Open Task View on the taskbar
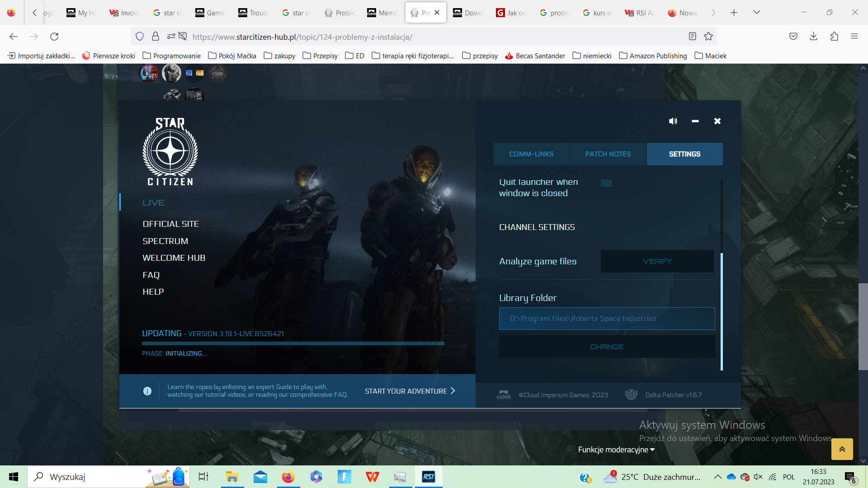Viewport: 868px width, 488px height. click(x=203, y=477)
